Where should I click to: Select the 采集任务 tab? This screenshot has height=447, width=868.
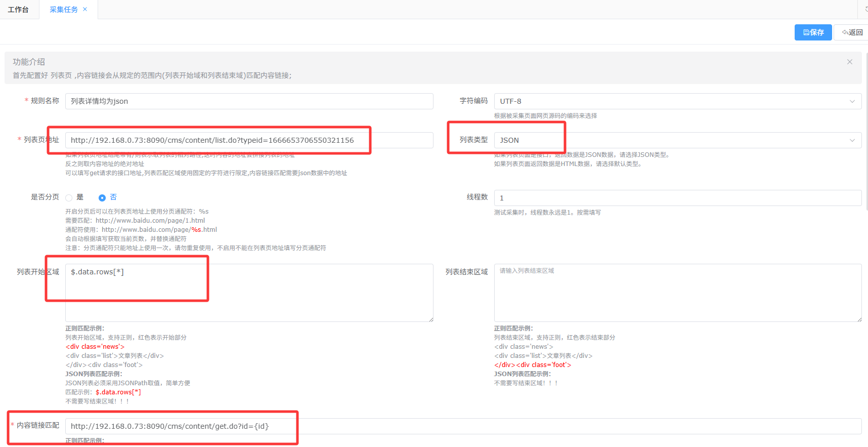tap(63, 10)
